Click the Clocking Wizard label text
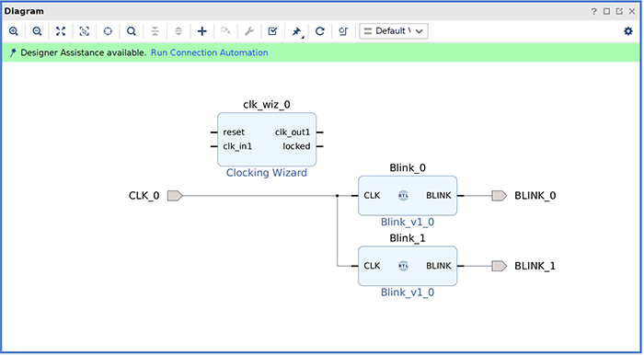The image size is (644, 355). (267, 173)
